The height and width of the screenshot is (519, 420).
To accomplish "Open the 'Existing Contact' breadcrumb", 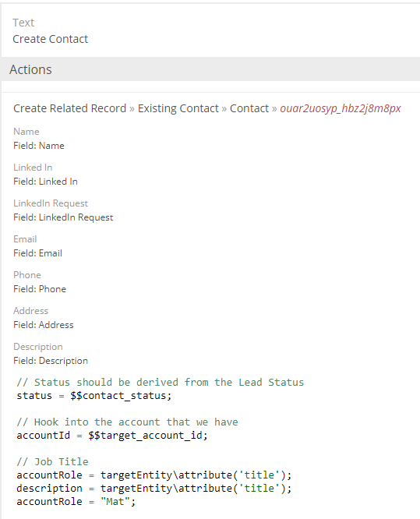I will tap(178, 108).
